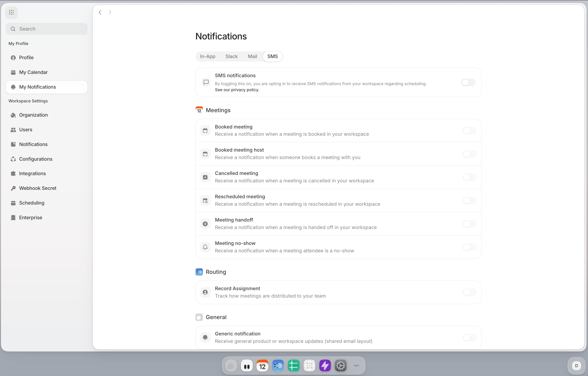
Task: Toggle Rescheduled meeting notification
Action: (470, 200)
